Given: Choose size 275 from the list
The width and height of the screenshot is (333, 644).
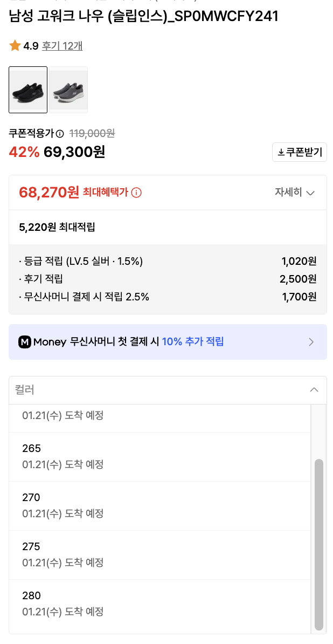Looking at the screenshot, I should [x=32, y=546].
